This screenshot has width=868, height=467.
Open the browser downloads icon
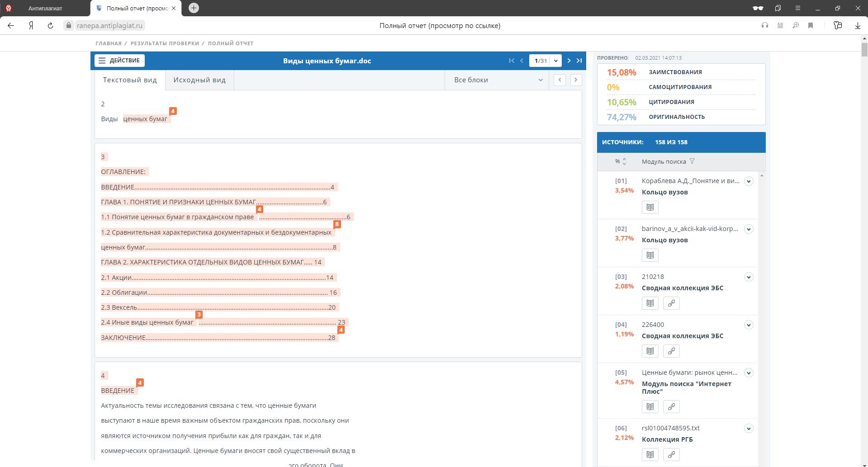857,26
